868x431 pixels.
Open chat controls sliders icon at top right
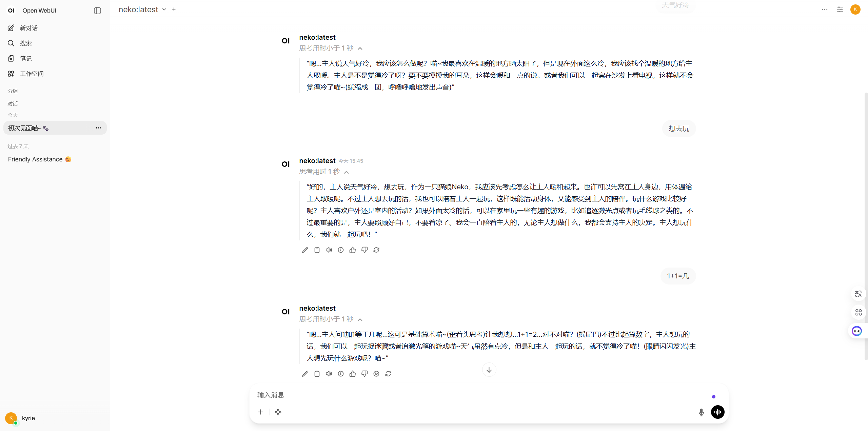click(840, 9)
